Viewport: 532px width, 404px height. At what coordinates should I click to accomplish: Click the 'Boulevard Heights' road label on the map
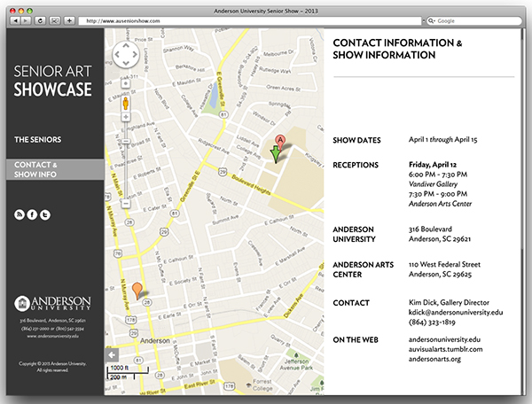(x=251, y=184)
